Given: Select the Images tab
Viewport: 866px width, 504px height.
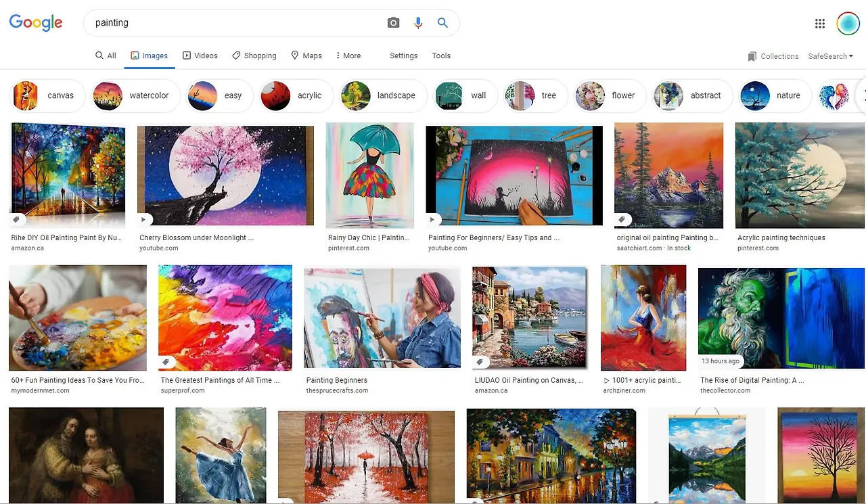Looking at the screenshot, I should (x=150, y=55).
